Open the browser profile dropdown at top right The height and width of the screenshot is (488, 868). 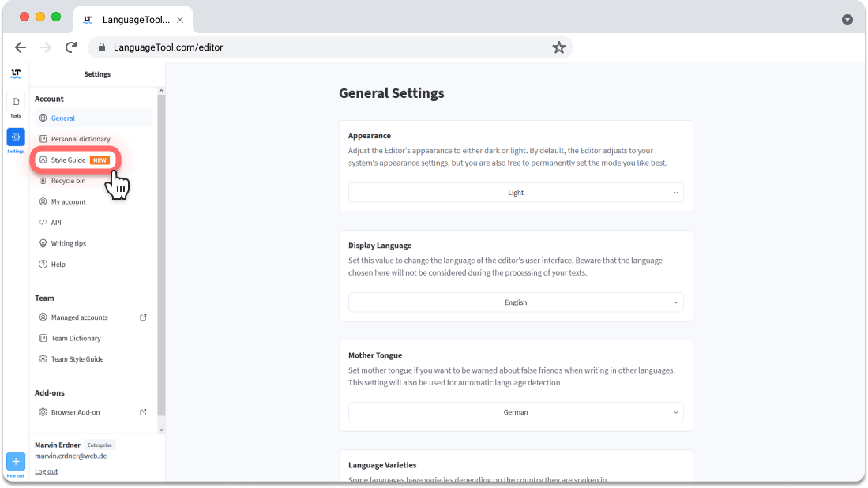click(x=847, y=20)
